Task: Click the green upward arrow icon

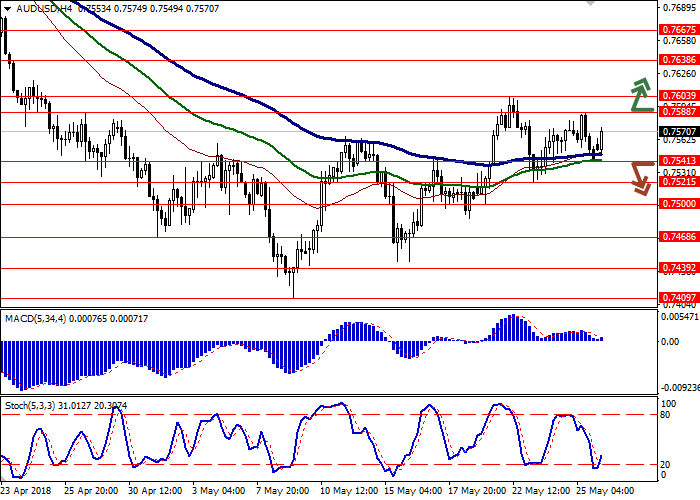Action: pyautogui.click(x=639, y=95)
